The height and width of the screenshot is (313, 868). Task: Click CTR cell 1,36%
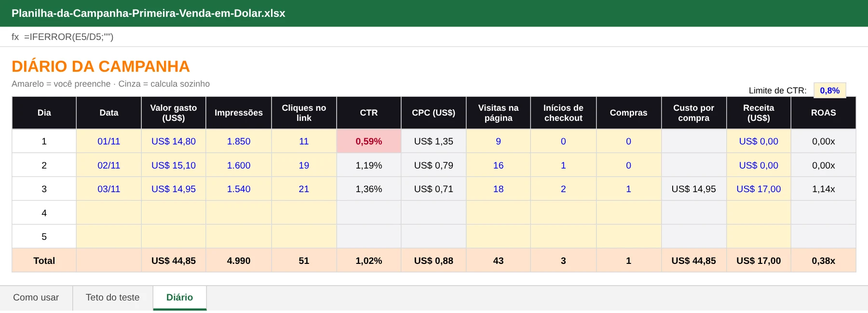coord(369,189)
